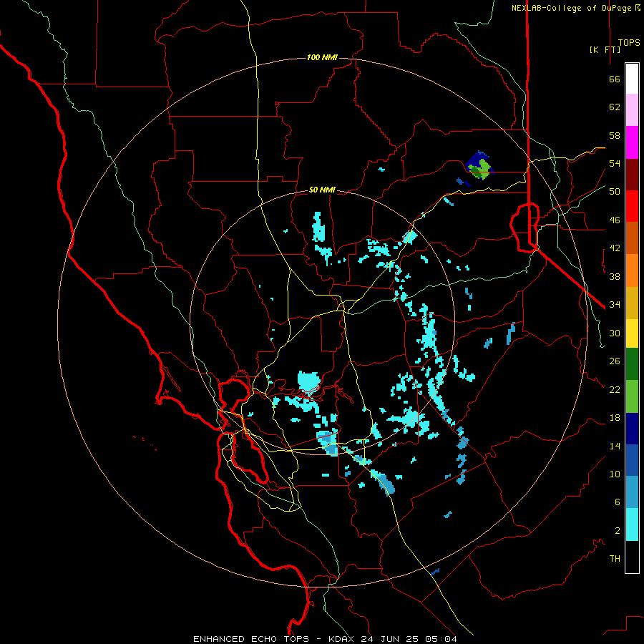Click the TOPS legend heading
The width and height of the screenshot is (644, 644).
tap(629, 43)
